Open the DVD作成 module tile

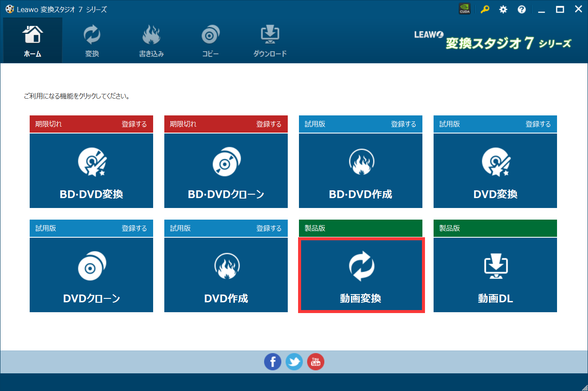tap(226, 275)
